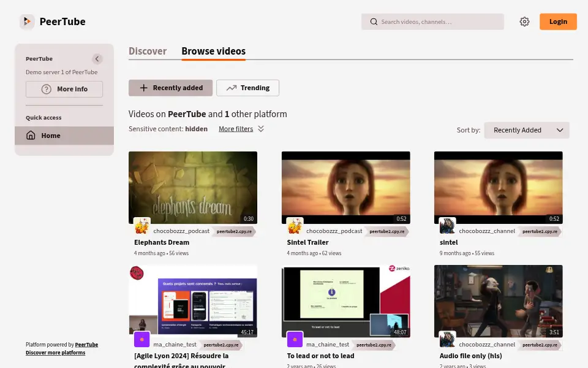The height and width of the screenshot is (368, 588).
Task: Click chocobozzz_podcast name under Sintel Trailer
Action: pos(334,231)
